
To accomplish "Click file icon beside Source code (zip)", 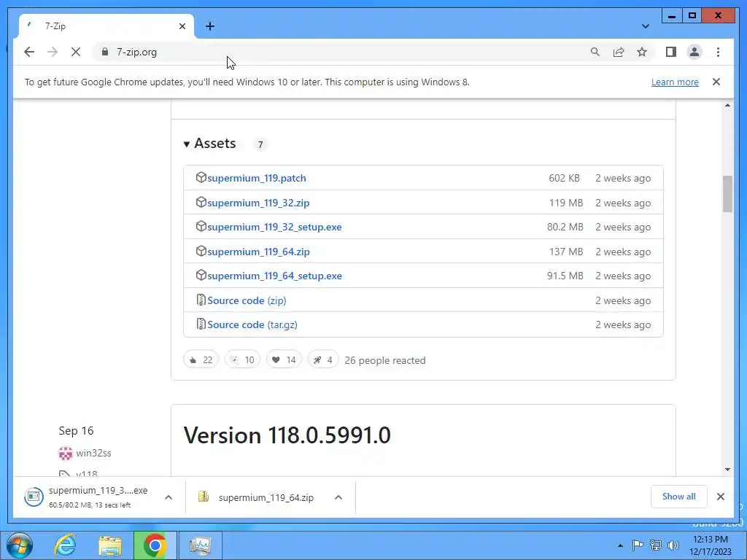I will point(201,300).
